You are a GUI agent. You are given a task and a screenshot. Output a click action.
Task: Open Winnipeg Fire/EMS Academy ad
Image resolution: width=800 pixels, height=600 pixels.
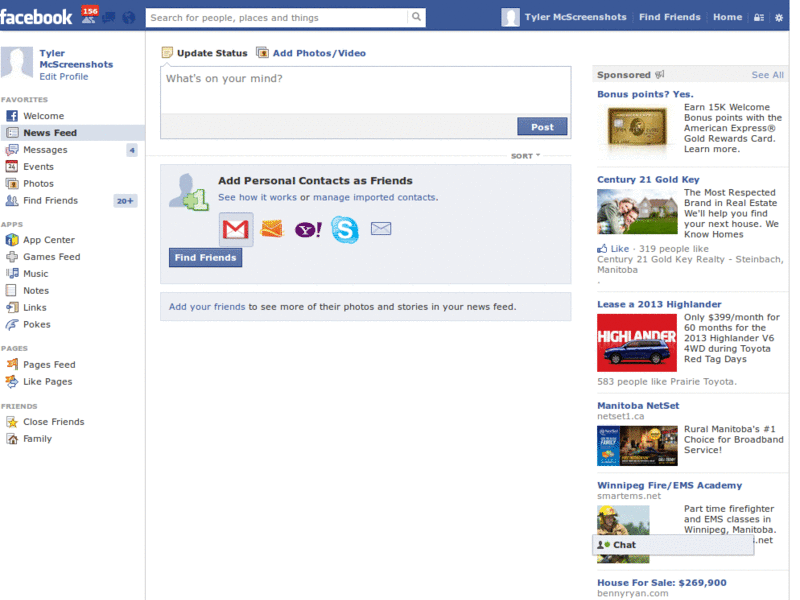pos(669,485)
